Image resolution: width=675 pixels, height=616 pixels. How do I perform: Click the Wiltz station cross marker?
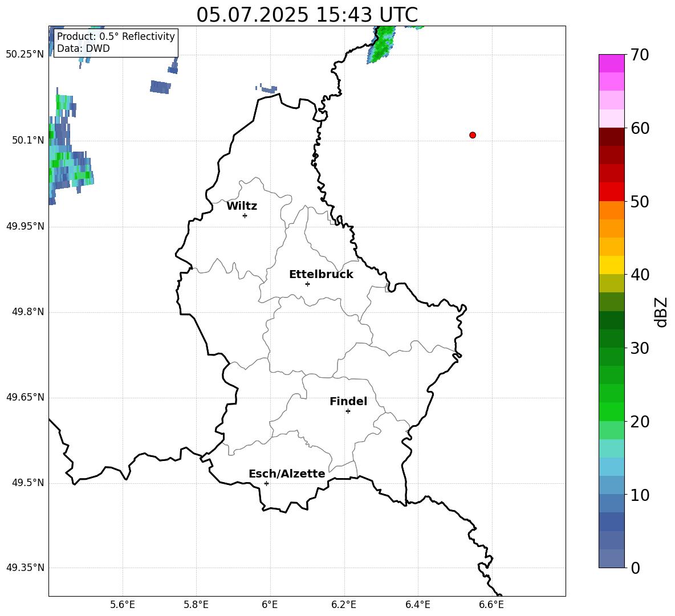tap(245, 215)
